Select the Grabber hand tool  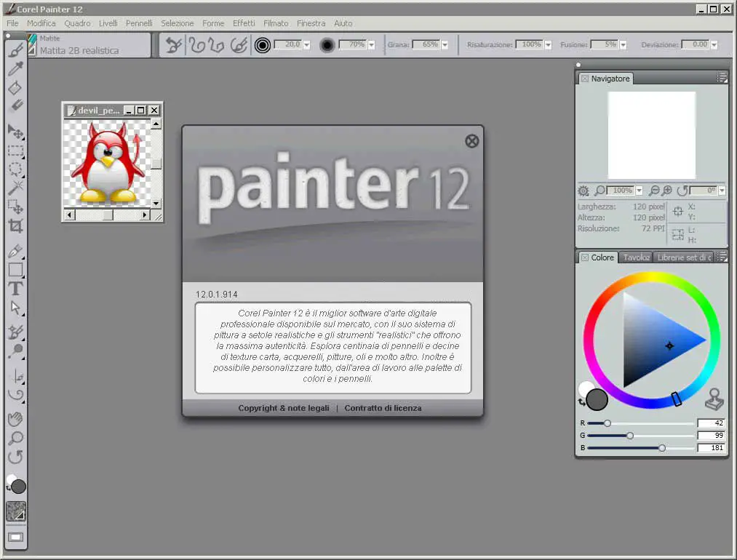(x=15, y=419)
